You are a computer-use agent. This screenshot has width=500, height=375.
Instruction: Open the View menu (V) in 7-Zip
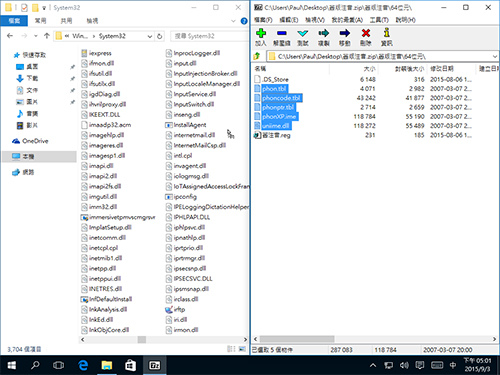pyautogui.click(x=315, y=20)
